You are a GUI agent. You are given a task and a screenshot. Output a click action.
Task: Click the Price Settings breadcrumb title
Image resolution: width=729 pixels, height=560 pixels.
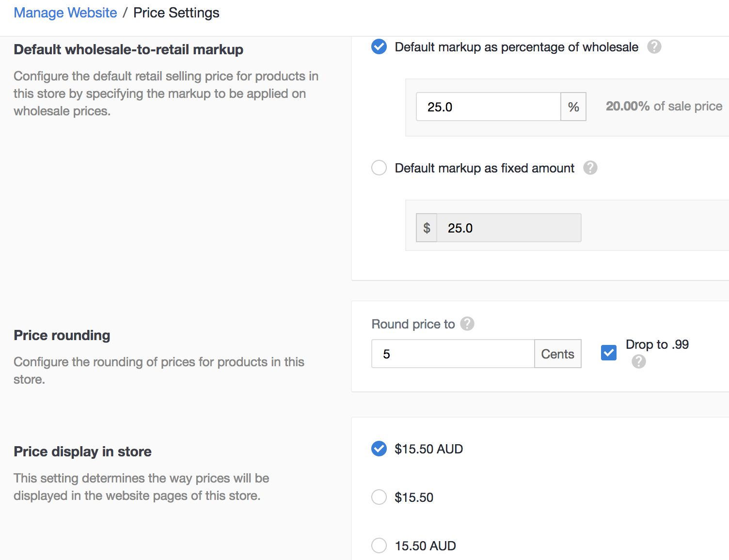(176, 13)
